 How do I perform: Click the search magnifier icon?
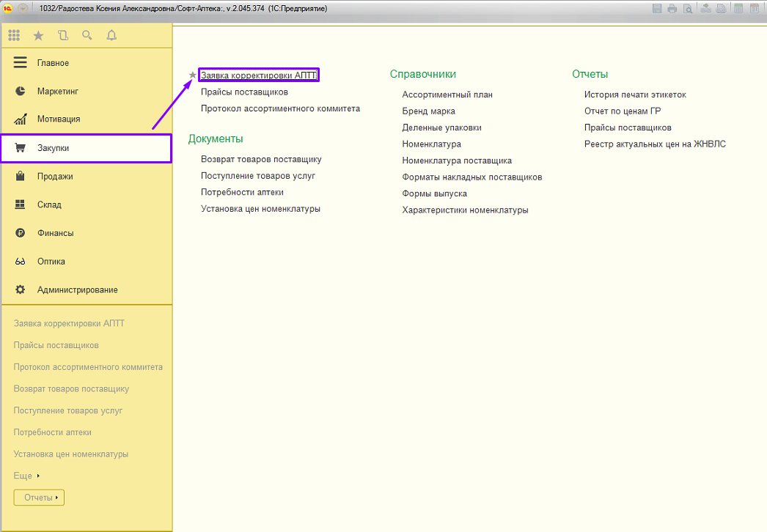click(x=87, y=35)
